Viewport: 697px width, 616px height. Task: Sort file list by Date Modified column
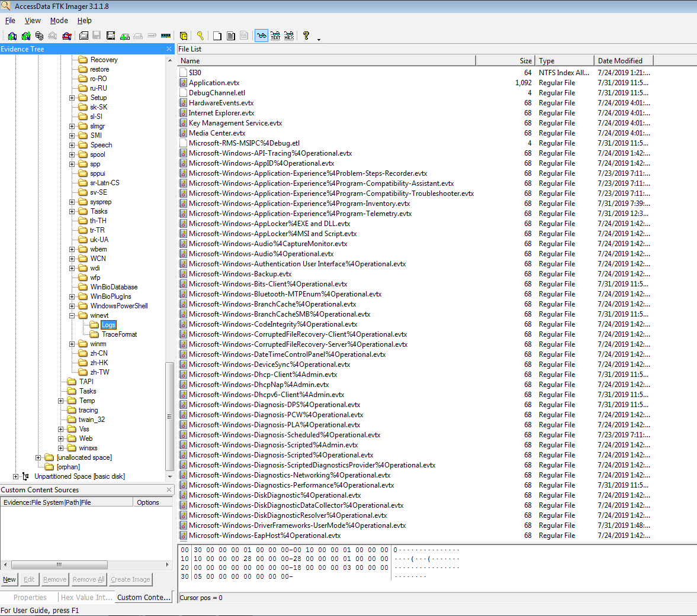pos(624,61)
